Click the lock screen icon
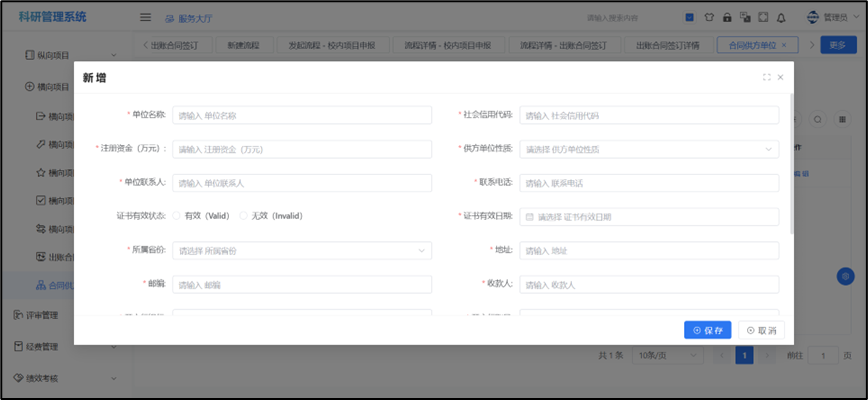 [727, 17]
